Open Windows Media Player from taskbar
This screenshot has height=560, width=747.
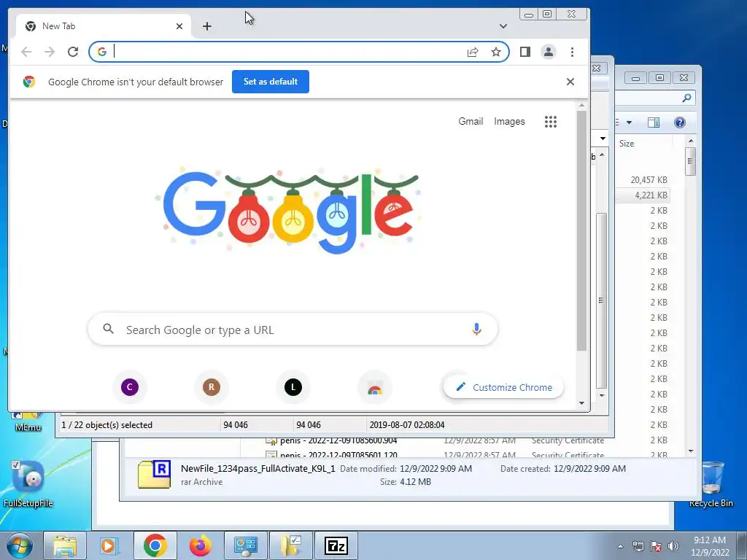pyautogui.click(x=109, y=545)
